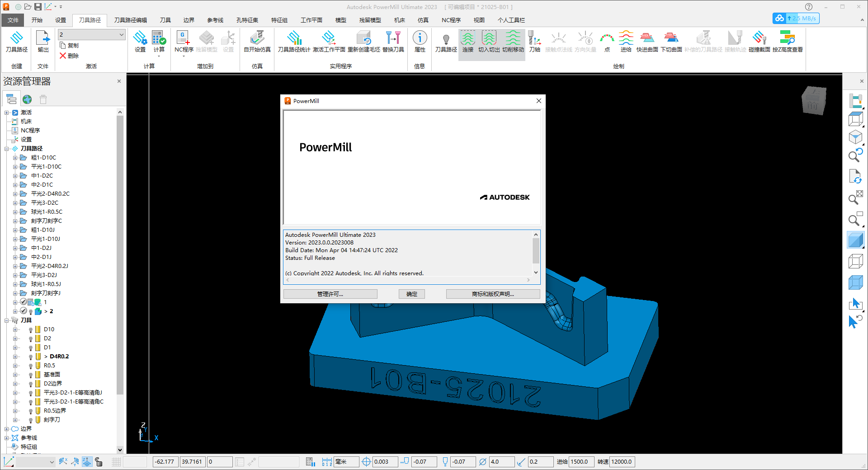Click the recycle bin icon in explorer

[x=43, y=99]
